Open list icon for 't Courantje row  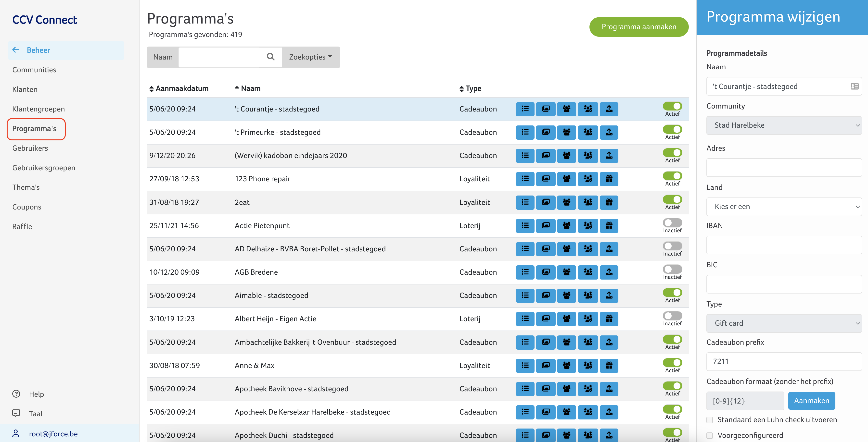click(x=525, y=109)
